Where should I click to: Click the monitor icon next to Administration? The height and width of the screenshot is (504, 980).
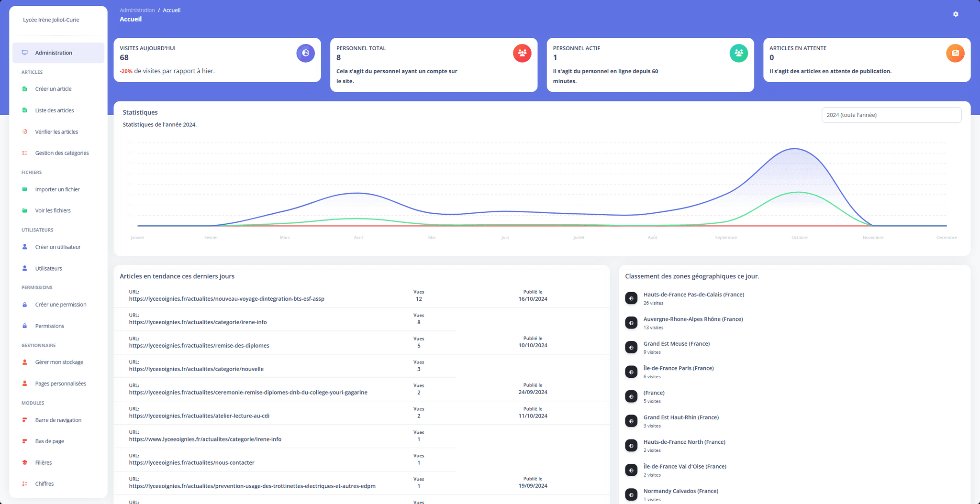[x=25, y=53]
